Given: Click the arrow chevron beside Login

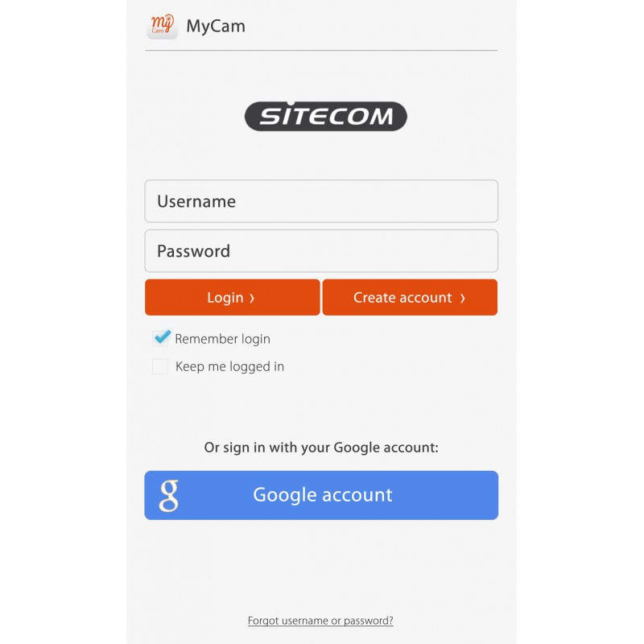Looking at the screenshot, I should coord(252,298).
